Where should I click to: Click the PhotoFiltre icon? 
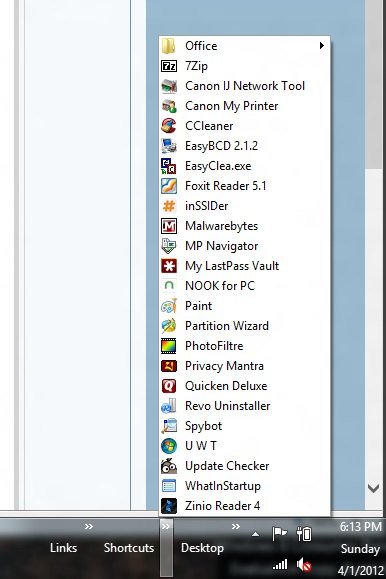169,346
